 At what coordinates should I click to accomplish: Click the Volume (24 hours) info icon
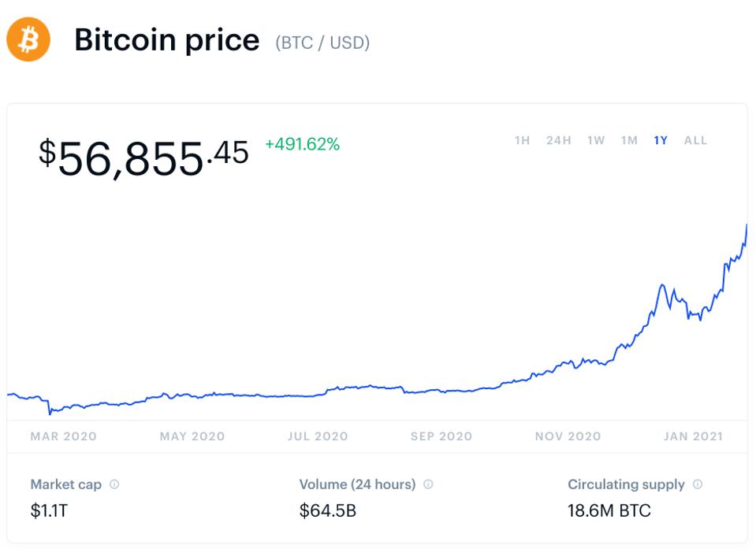pyautogui.click(x=428, y=484)
